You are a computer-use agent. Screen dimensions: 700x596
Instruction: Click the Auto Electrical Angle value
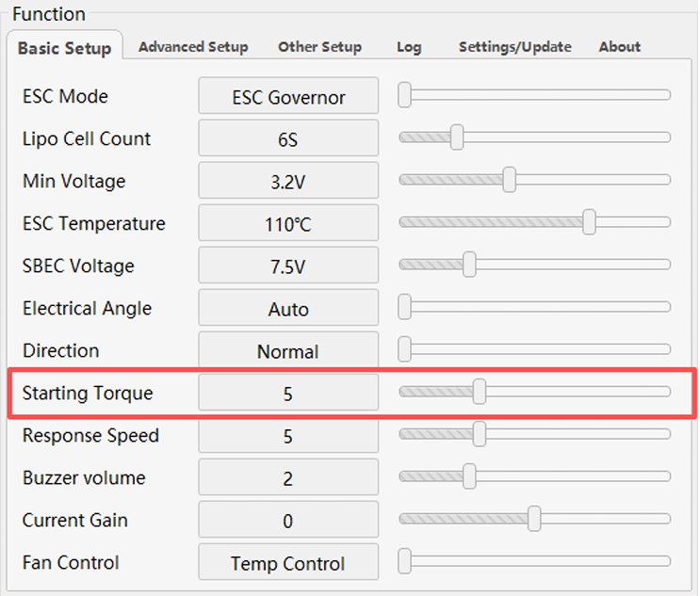(x=288, y=309)
